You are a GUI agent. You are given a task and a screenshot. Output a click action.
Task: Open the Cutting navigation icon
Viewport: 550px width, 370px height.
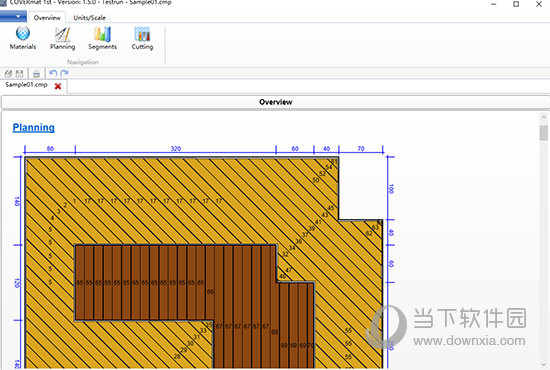point(142,38)
